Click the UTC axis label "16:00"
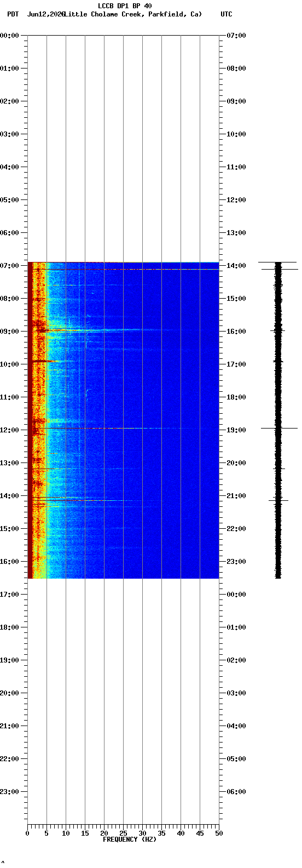This screenshot has height=868, width=302. (236, 332)
